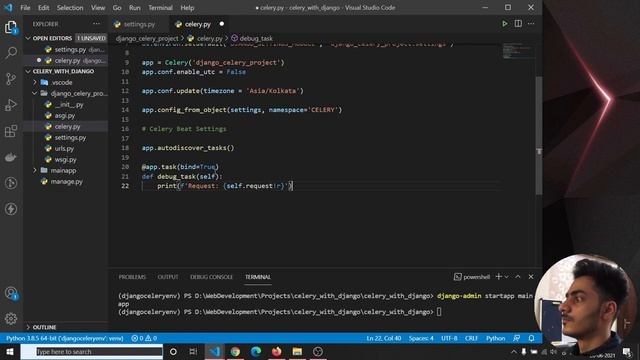Split the editor to the right

(x=518, y=24)
